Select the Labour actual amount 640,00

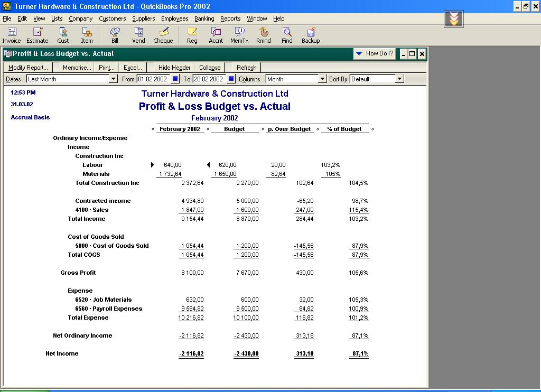tap(173, 165)
